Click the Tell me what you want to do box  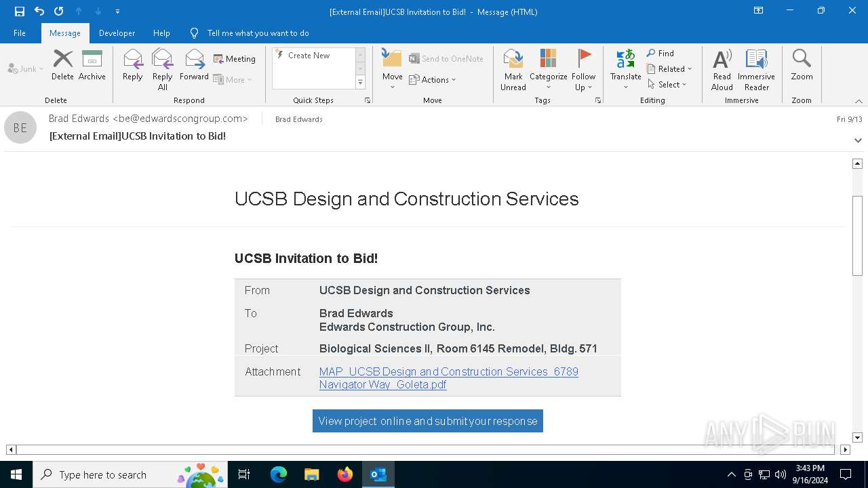click(x=258, y=33)
